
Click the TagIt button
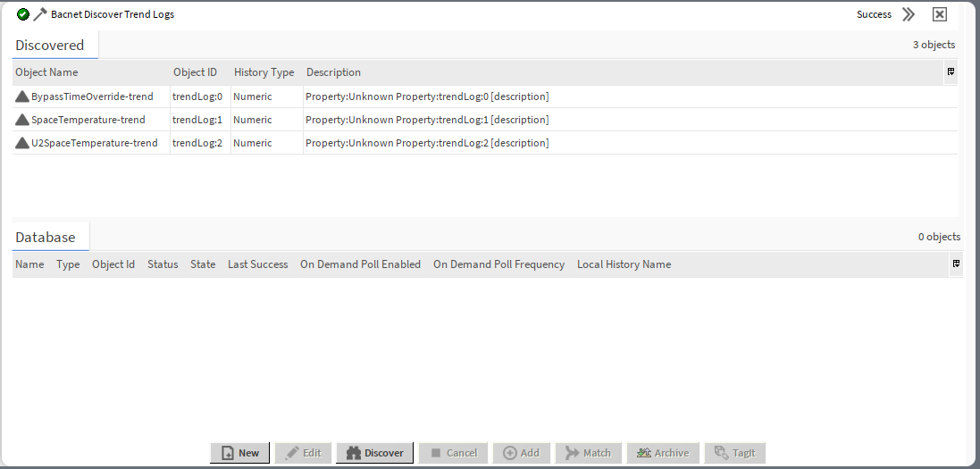point(734,453)
